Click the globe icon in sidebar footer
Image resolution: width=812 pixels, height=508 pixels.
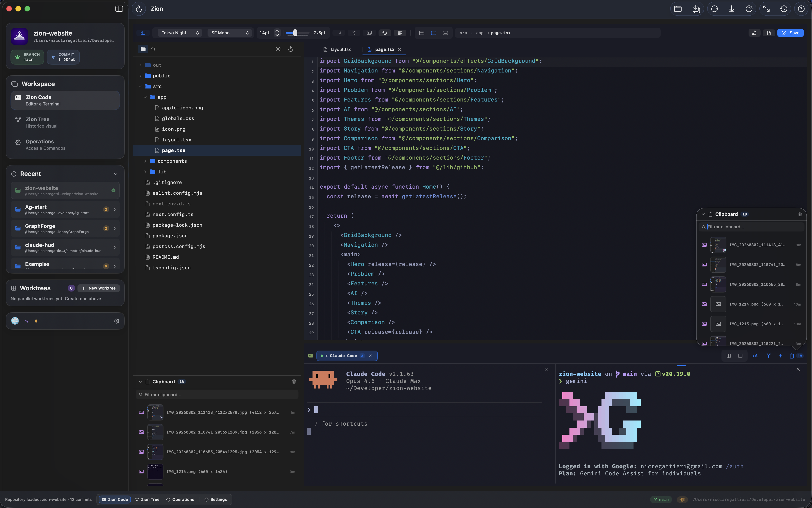pyautogui.click(x=15, y=321)
